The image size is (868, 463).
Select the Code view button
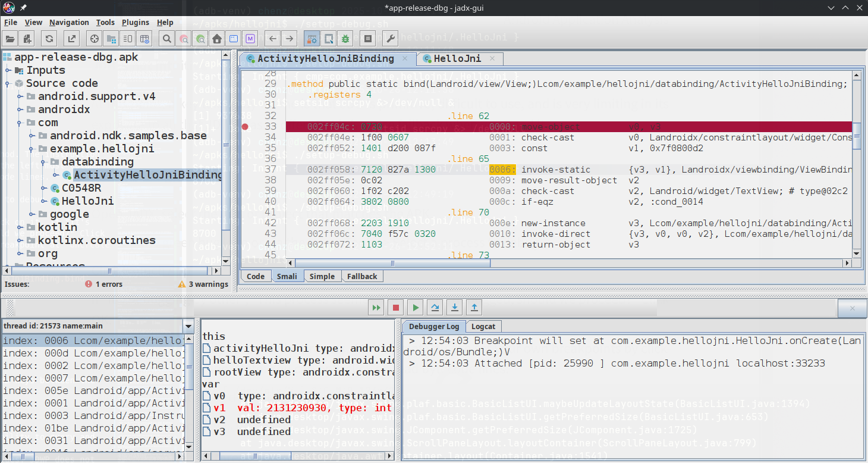tap(255, 276)
